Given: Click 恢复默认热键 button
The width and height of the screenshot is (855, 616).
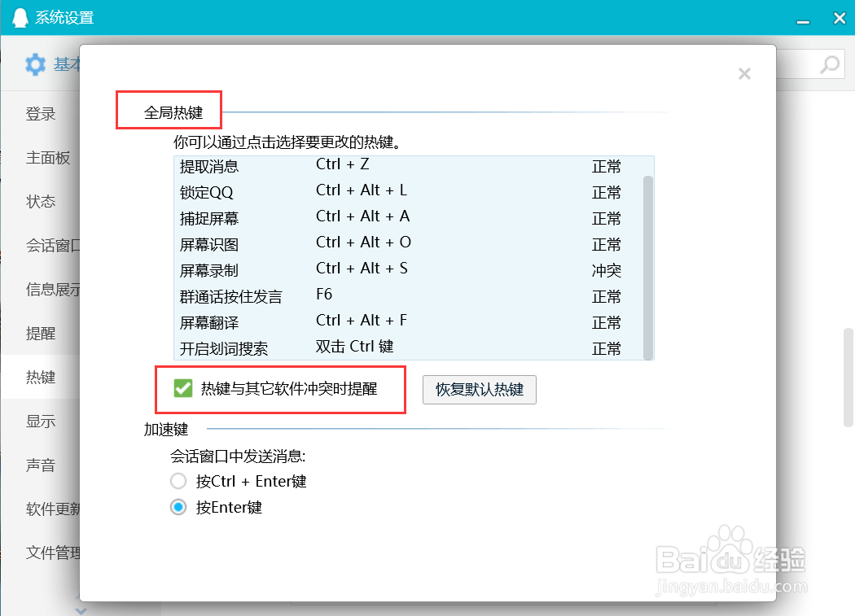Looking at the screenshot, I should 479,390.
